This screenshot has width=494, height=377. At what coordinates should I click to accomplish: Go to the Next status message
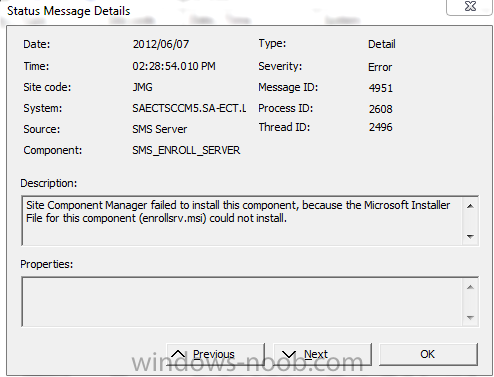322,354
